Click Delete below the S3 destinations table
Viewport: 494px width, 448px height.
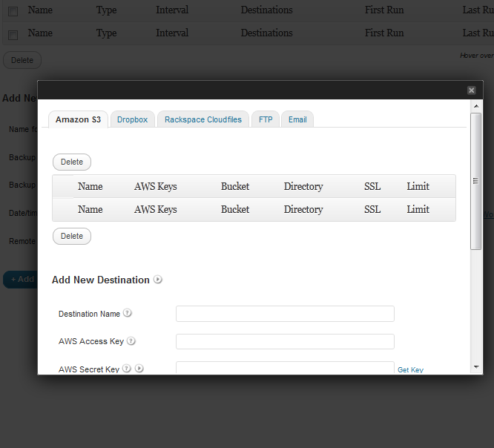click(72, 237)
